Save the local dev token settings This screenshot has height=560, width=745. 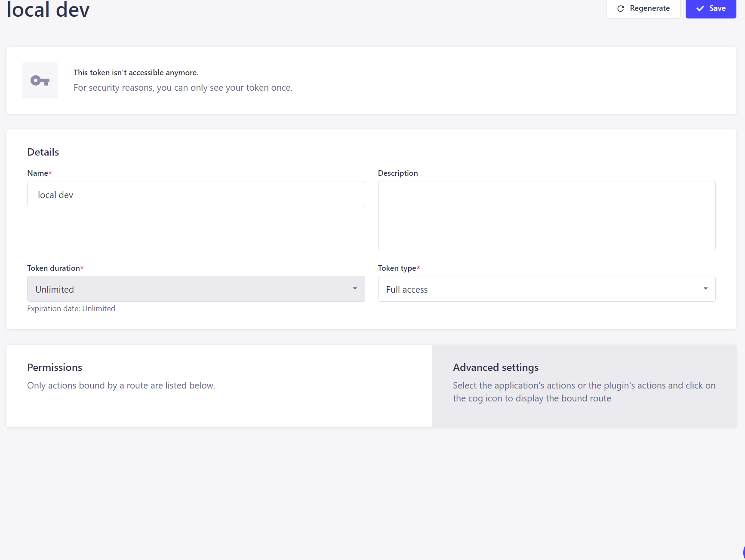[711, 8]
